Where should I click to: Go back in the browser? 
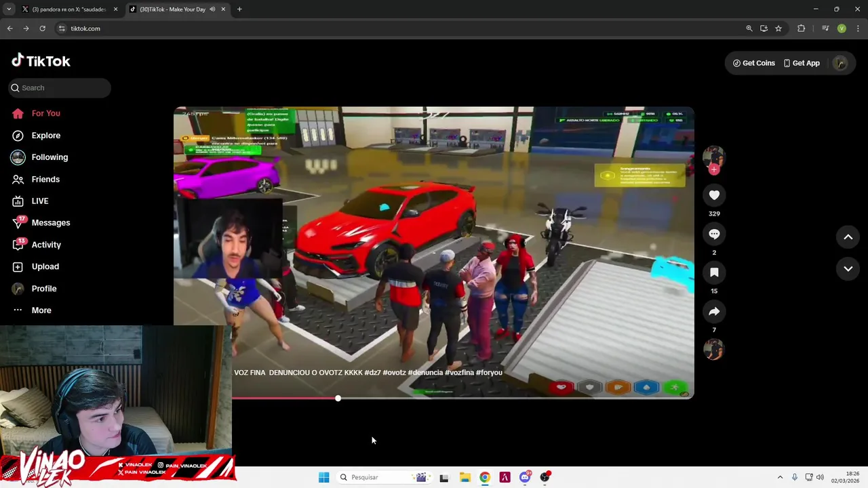[x=9, y=28]
